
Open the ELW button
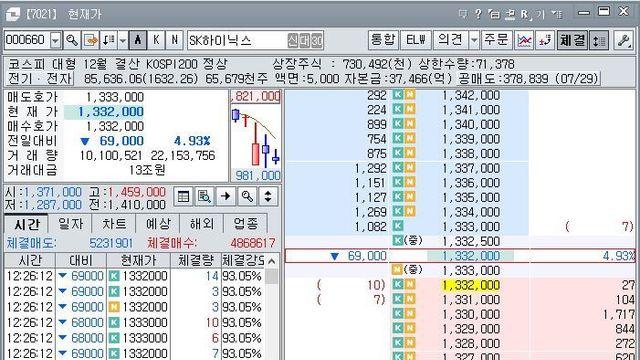pos(416,40)
